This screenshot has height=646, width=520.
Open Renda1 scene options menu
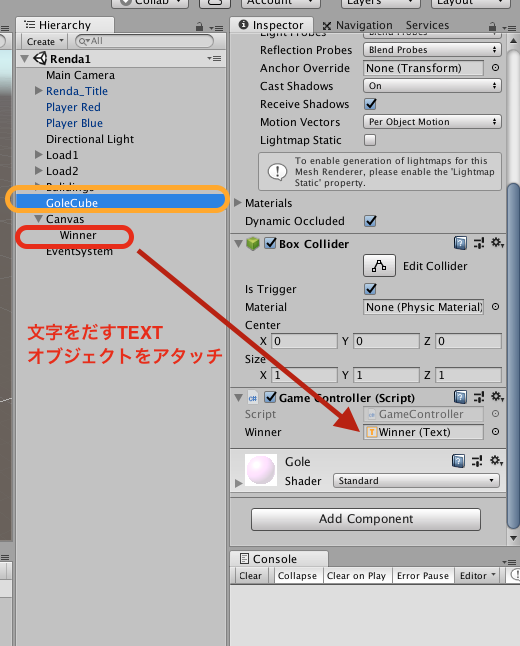tap(214, 59)
